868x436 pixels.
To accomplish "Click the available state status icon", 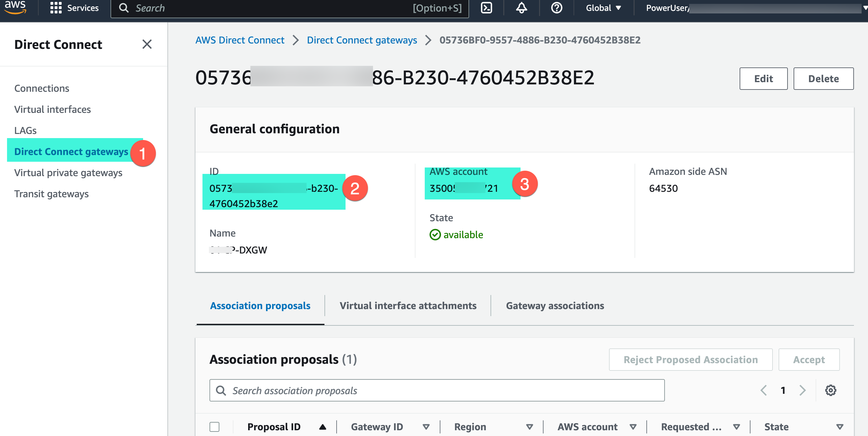I will tap(435, 235).
